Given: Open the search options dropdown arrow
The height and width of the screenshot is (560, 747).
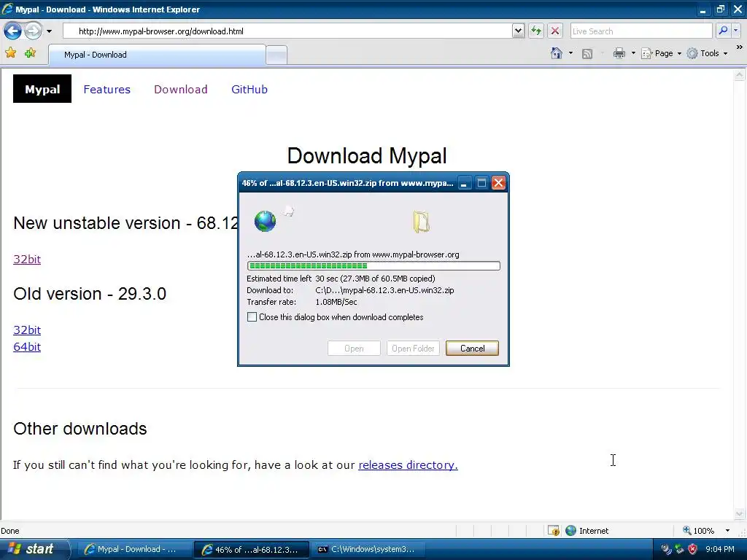Looking at the screenshot, I should click(x=735, y=31).
